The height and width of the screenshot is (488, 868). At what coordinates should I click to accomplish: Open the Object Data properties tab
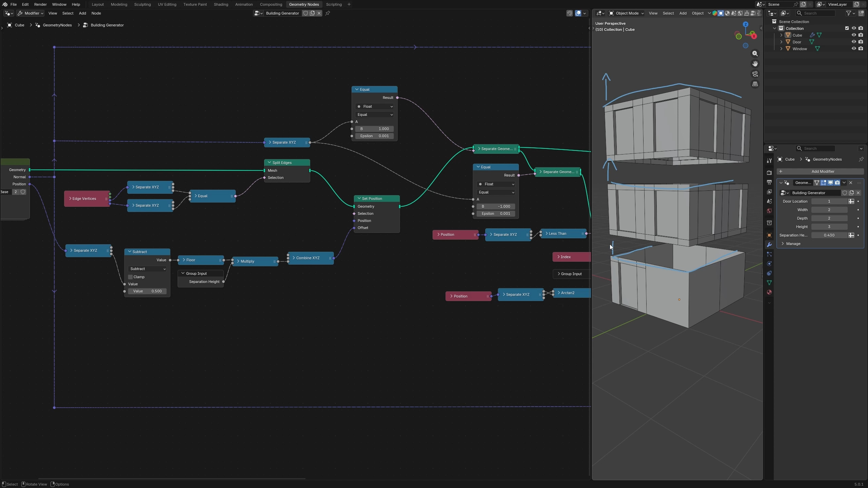[769, 283]
